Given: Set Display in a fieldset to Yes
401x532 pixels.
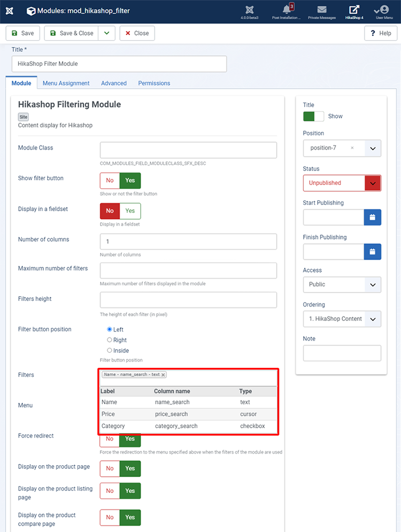Looking at the screenshot, I should [130, 211].
